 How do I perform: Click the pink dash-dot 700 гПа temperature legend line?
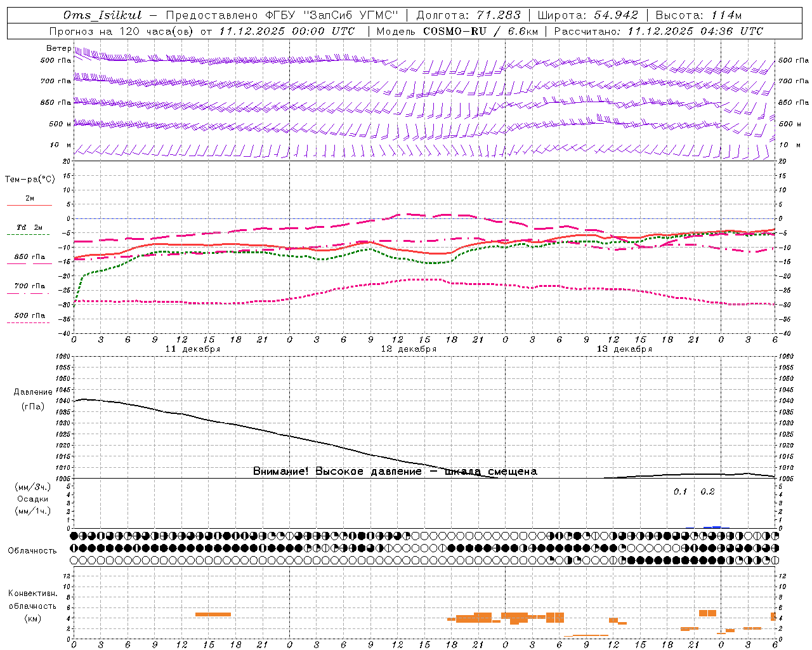click(x=29, y=293)
